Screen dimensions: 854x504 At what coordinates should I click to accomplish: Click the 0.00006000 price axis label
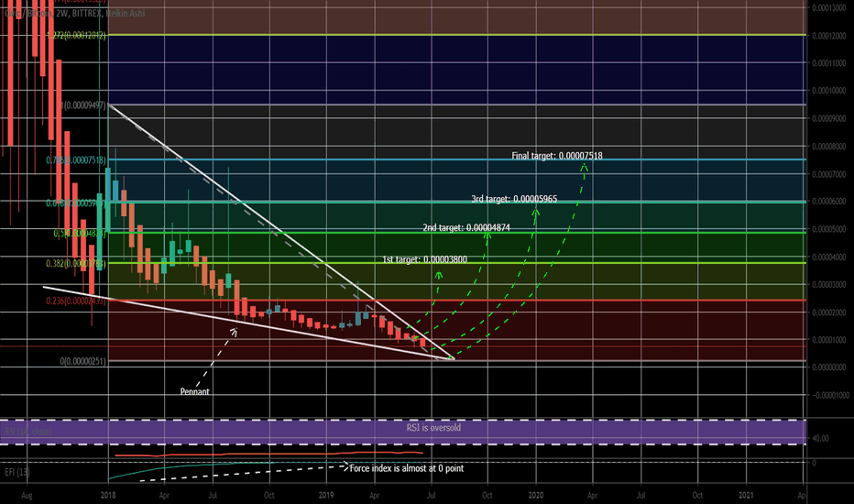(x=829, y=201)
